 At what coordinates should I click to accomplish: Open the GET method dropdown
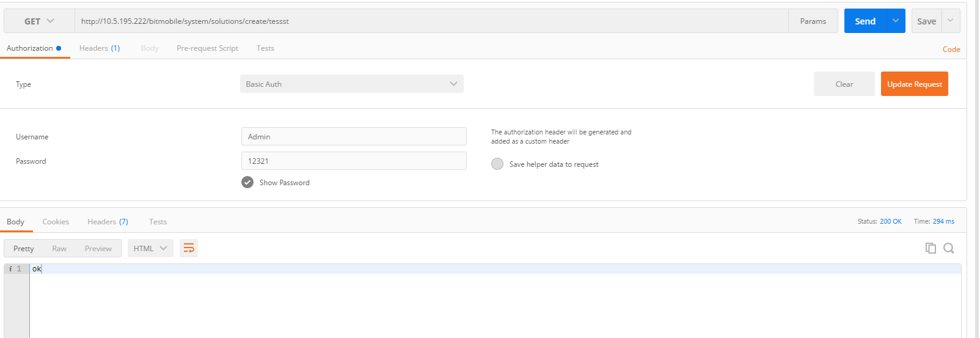coord(39,21)
